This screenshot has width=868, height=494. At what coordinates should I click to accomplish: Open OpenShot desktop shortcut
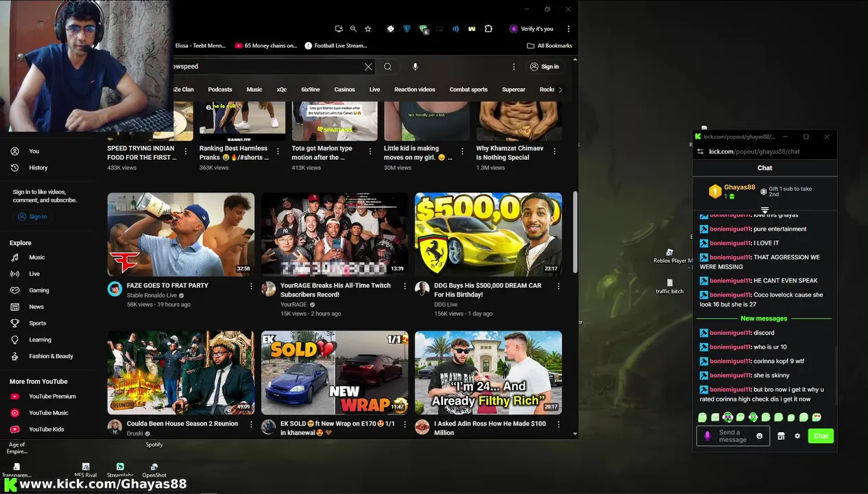click(154, 471)
